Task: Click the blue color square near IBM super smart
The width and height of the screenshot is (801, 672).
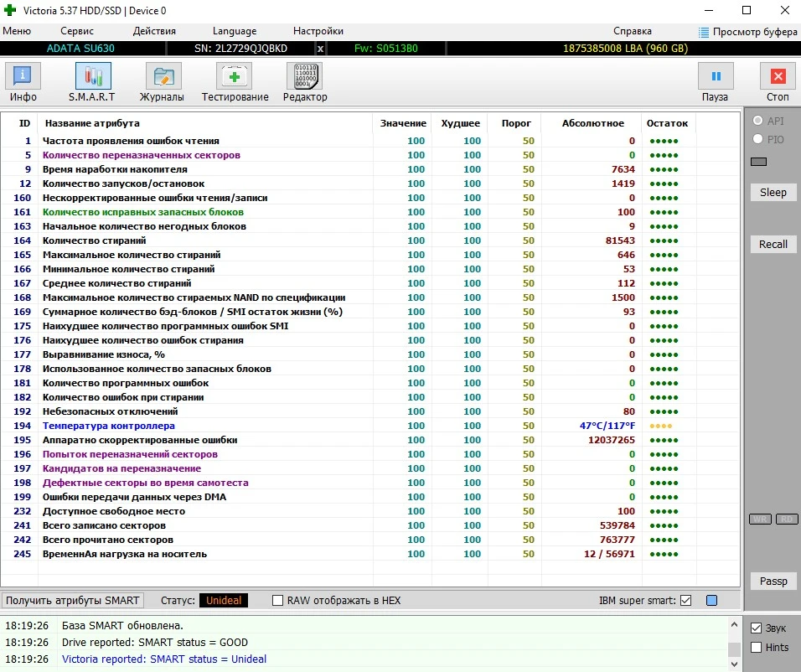Action: (711, 601)
